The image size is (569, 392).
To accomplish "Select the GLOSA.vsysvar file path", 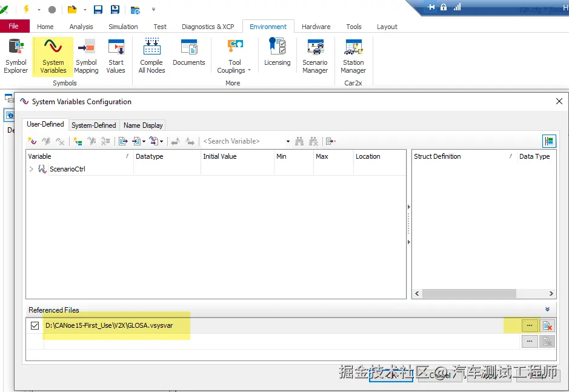I will (x=109, y=325).
